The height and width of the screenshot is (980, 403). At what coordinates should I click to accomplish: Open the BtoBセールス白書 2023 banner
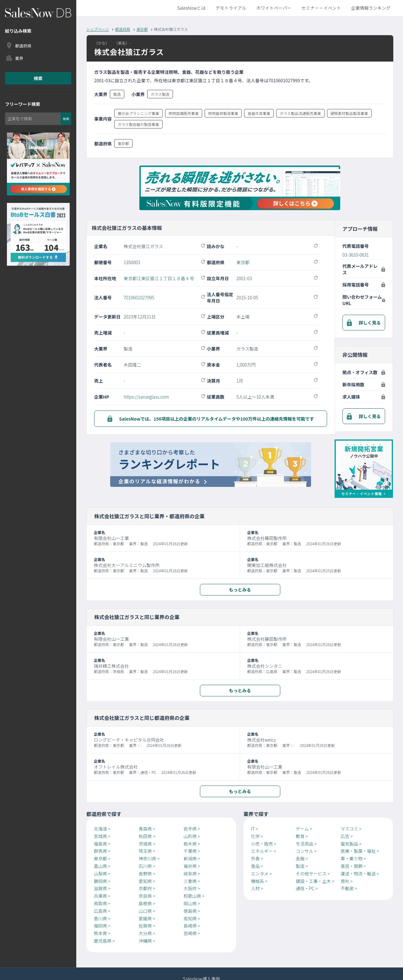pos(38,234)
